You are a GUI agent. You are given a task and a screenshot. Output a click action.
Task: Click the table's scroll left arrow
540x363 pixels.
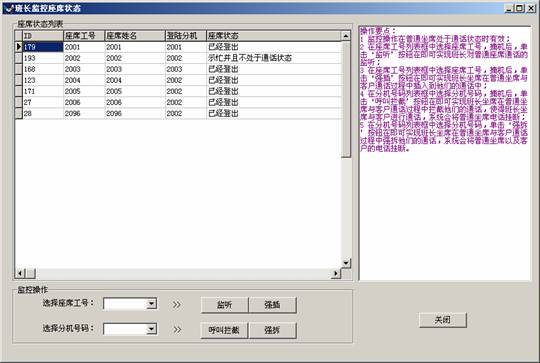(x=20, y=273)
